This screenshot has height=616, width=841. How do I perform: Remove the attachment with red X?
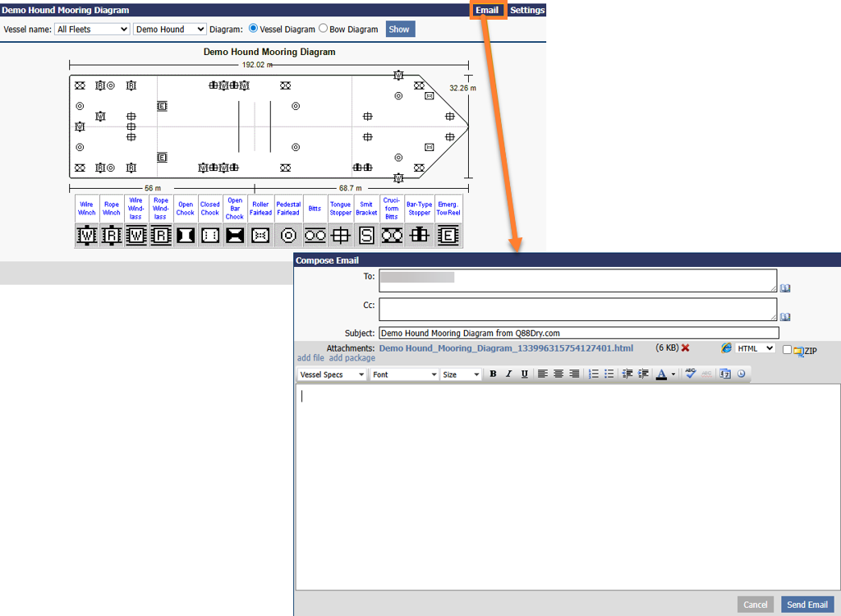click(685, 348)
